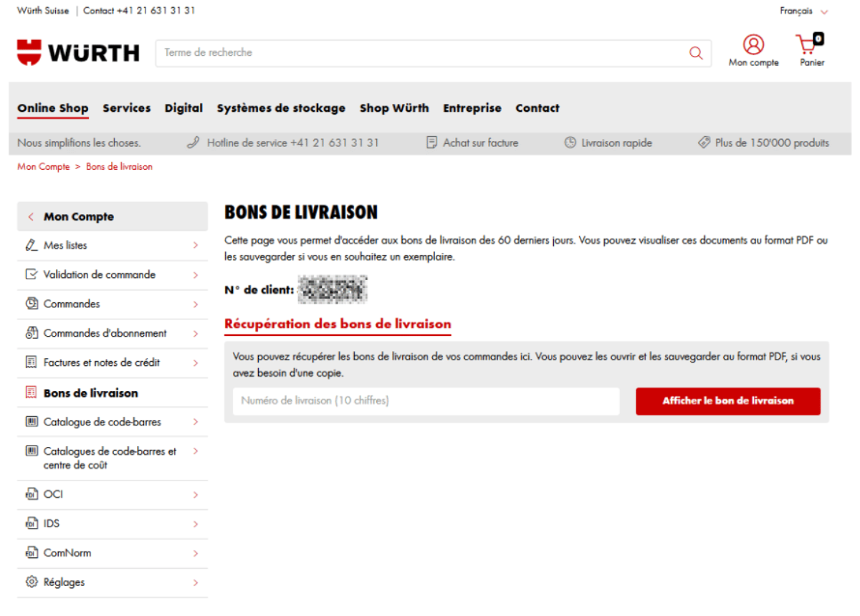Expand Validation de commande chevron arrow

click(x=196, y=274)
